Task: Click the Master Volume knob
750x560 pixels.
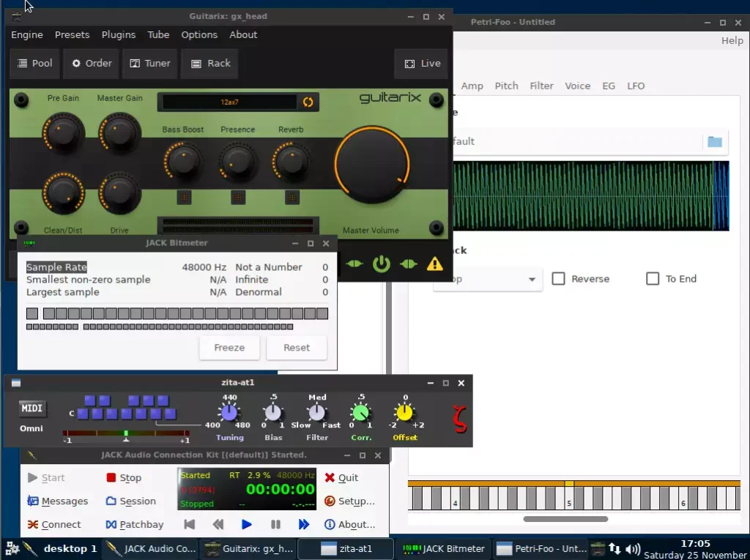Action: (371, 165)
